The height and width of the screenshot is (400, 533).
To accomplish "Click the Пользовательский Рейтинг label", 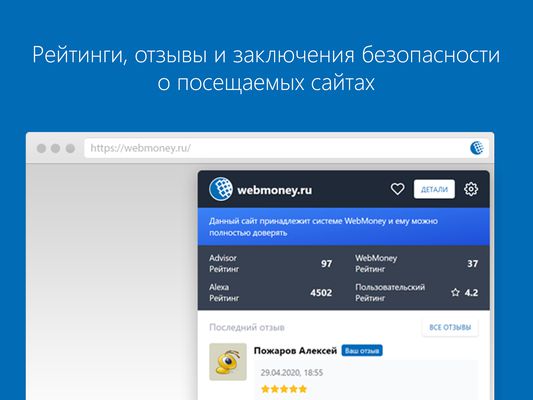I will 390,293.
